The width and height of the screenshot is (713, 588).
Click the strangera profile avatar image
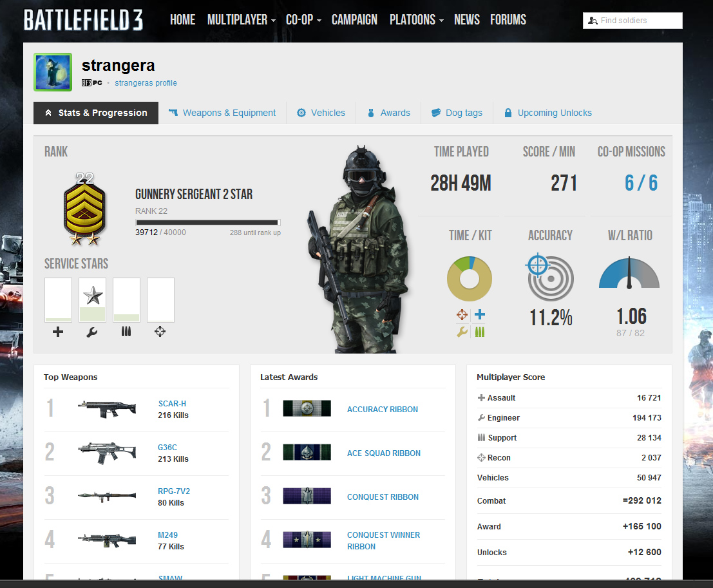click(53, 72)
